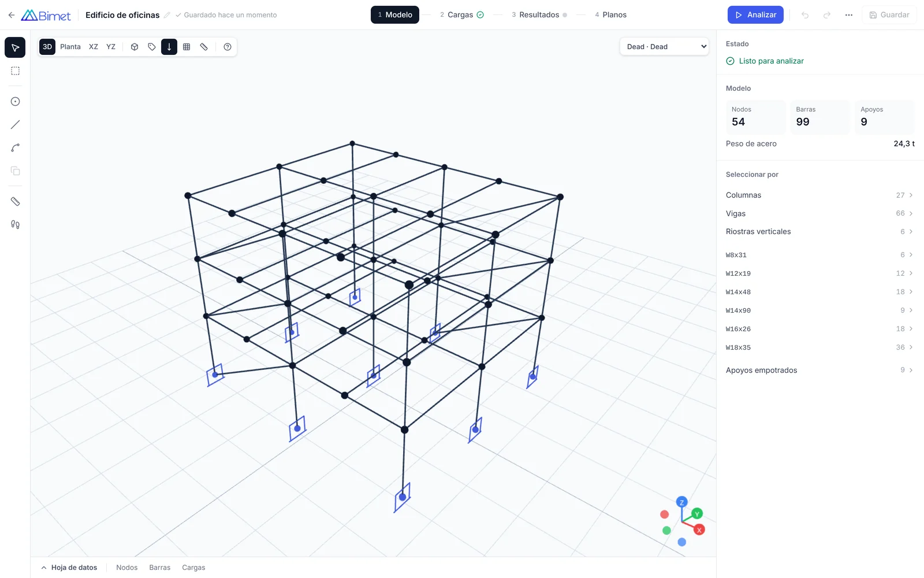
Task: Expand the Vigas selection row
Action: pyautogui.click(x=819, y=214)
